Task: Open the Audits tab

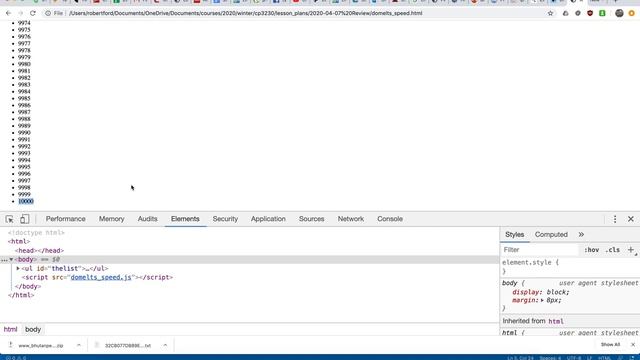Action: pos(147,219)
